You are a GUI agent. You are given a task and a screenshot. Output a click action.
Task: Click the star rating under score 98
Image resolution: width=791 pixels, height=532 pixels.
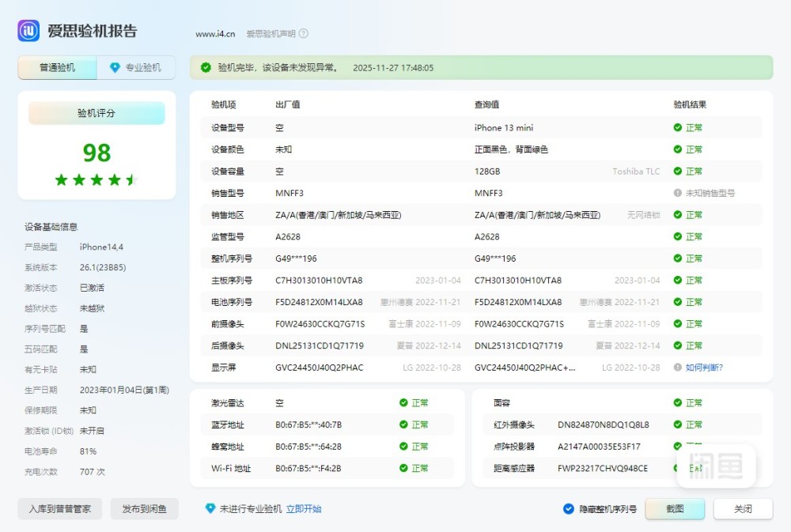pyautogui.click(x=97, y=179)
